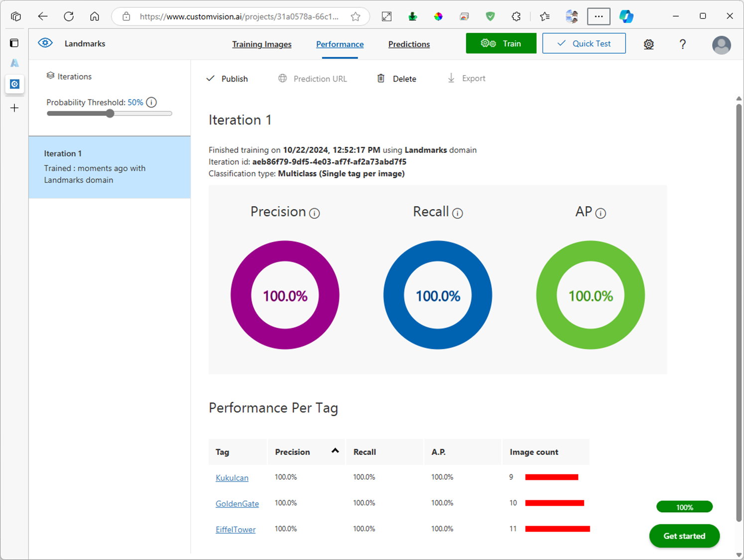Select the Azure tab in sidebar

tap(14, 63)
